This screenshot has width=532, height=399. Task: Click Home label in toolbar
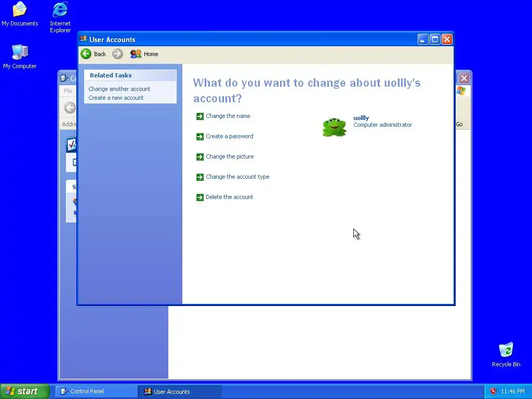[151, 54]
